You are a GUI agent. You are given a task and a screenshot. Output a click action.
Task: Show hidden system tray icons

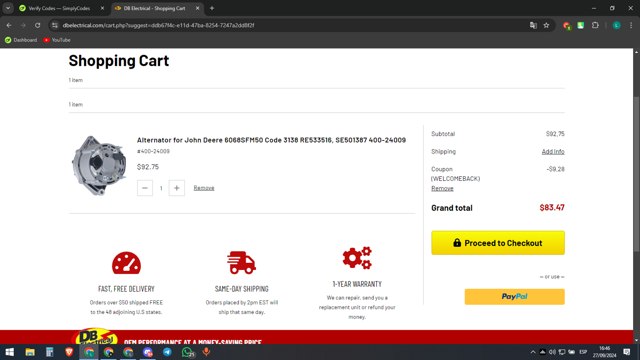(x=533, y=352)
